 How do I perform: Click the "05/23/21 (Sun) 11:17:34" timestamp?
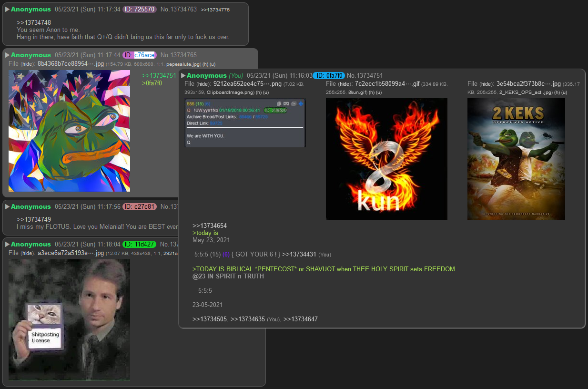(88, 10)
